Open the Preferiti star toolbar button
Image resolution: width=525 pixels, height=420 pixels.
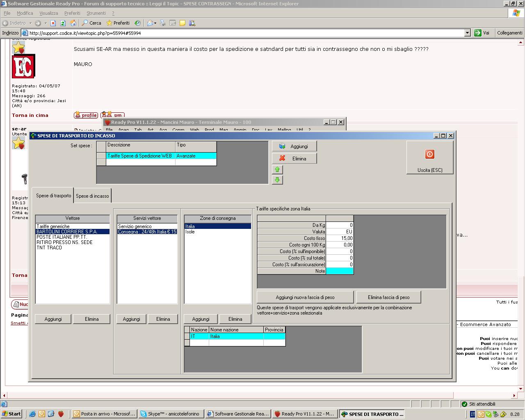[118, 23]
